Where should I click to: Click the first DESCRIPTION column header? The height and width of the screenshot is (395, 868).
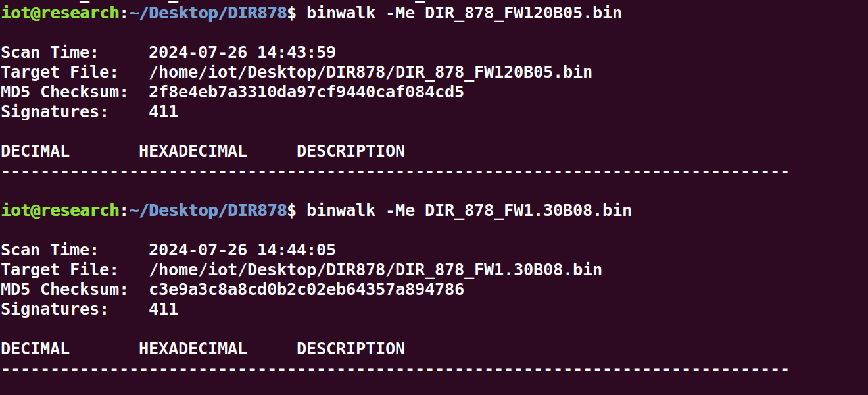[x=350, y=151]
